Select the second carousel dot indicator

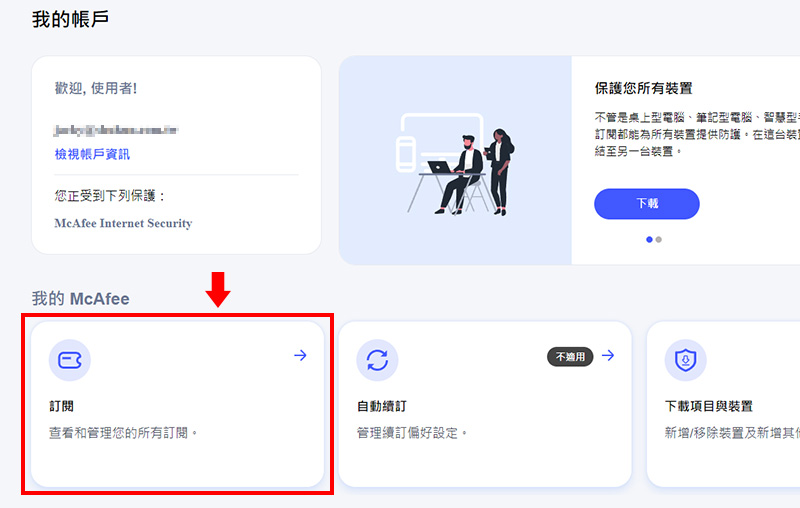[x=659, y=239]
